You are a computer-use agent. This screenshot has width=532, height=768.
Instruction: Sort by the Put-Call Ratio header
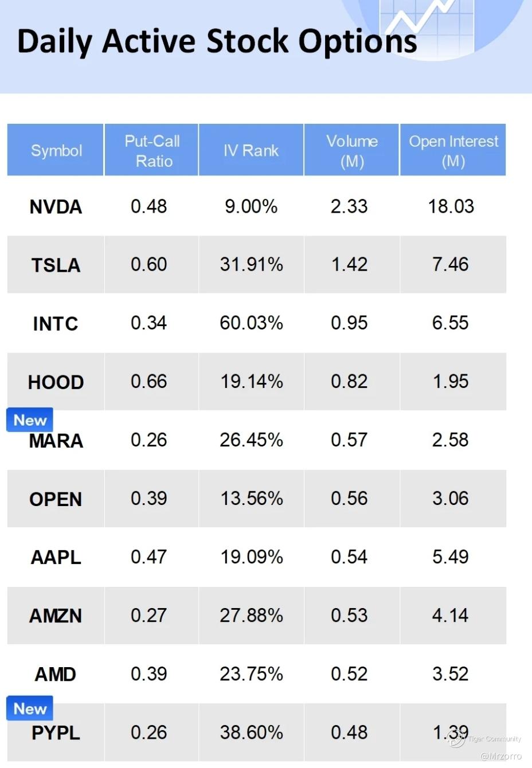(x=152, y=151)
